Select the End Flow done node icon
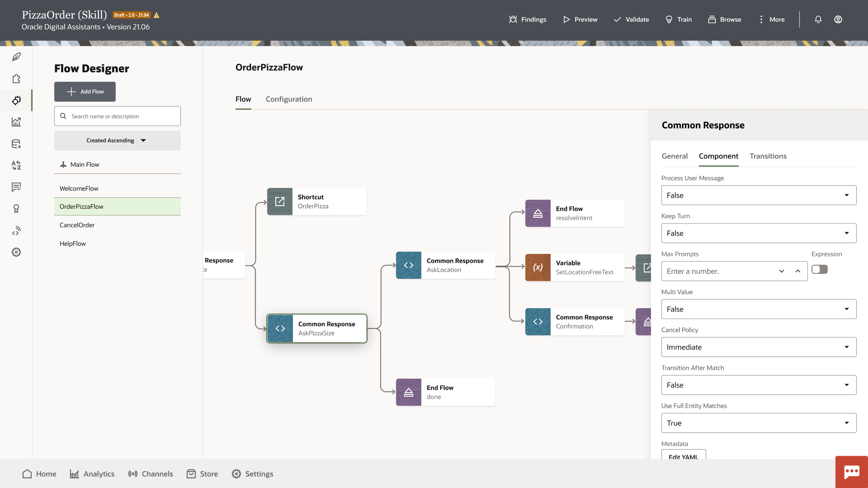868x488 pixels. pos(408,392)
